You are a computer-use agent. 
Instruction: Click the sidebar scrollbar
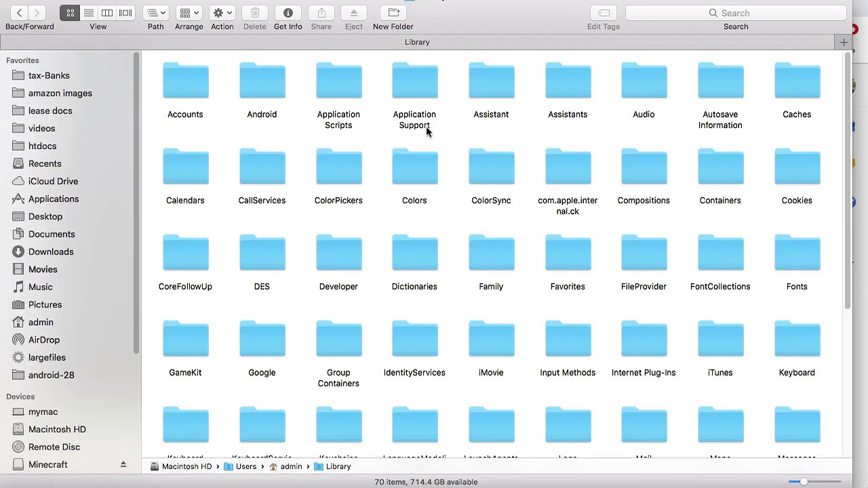coord(136,203)
